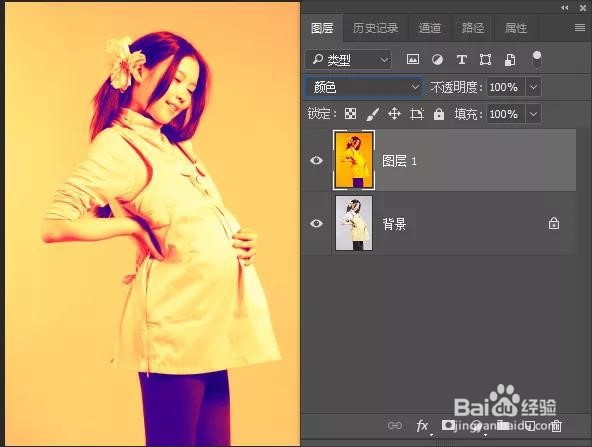This screenshot has height=447, width=592.
Task: Close the layers panel with X
Action: pos(583,8)
